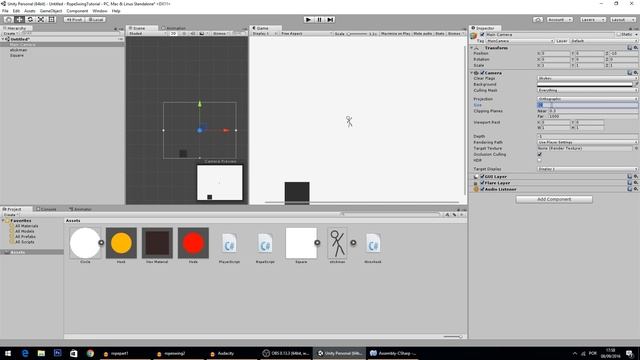
Task: Switch to the Animator tab
Action: pyautogui.click(x=80, y=209)
